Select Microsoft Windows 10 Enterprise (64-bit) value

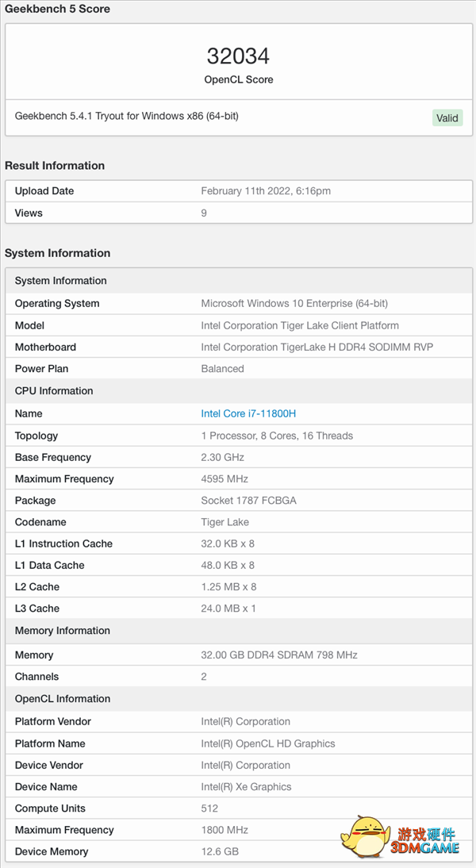[294, 303]
